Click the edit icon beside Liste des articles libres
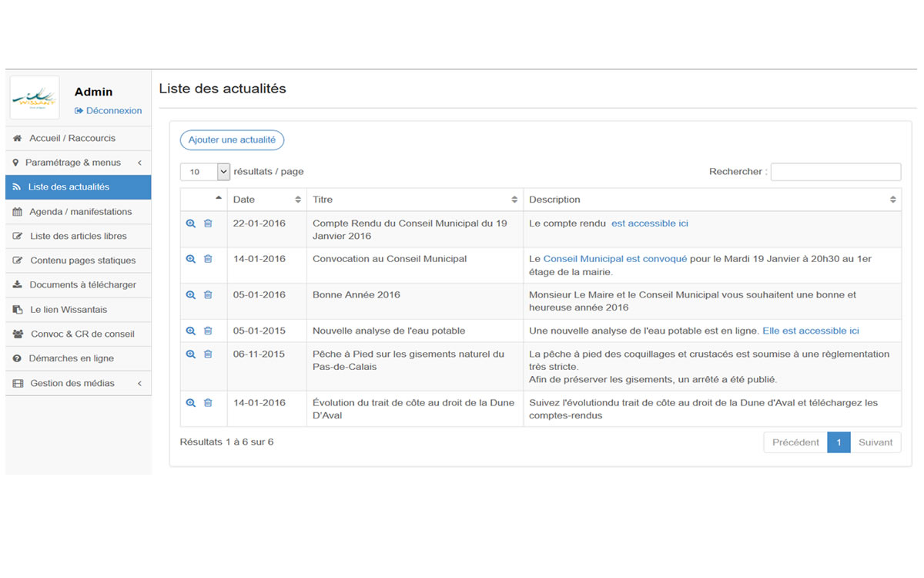Screen dimensions: 924x578 click(18, 237)
